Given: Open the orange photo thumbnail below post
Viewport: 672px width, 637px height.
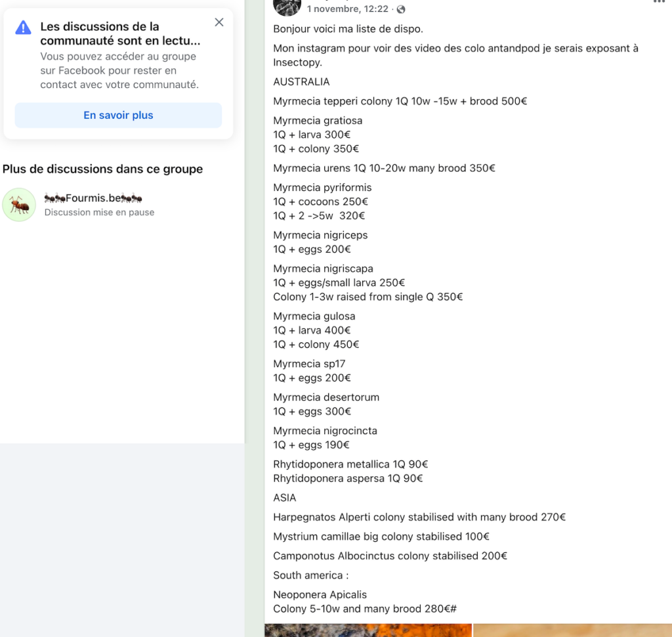Looking at the screenshot, I should click(368, 630).
